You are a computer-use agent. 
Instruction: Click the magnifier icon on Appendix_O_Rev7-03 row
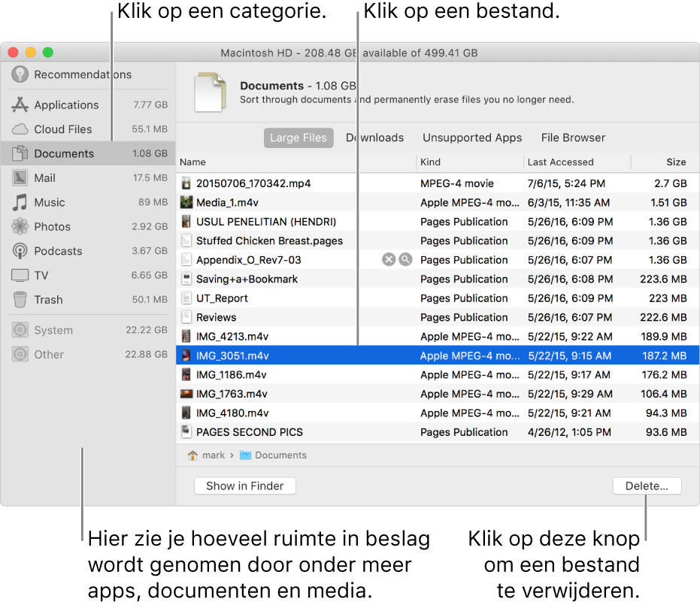point(405,259)
